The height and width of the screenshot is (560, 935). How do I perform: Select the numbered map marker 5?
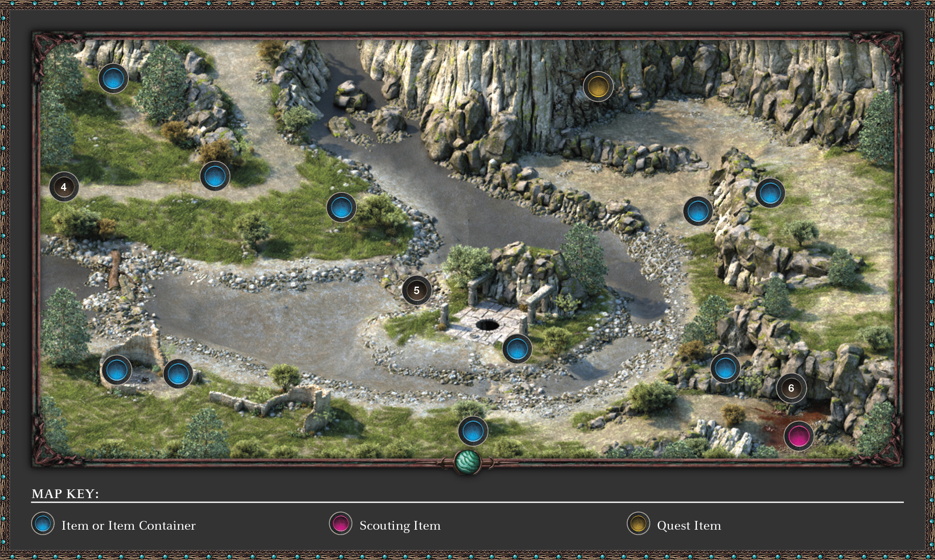click(x=416, y=290)
